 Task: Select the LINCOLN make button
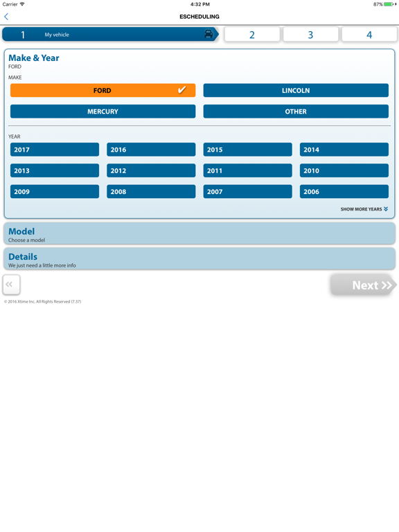coord(296,90)
